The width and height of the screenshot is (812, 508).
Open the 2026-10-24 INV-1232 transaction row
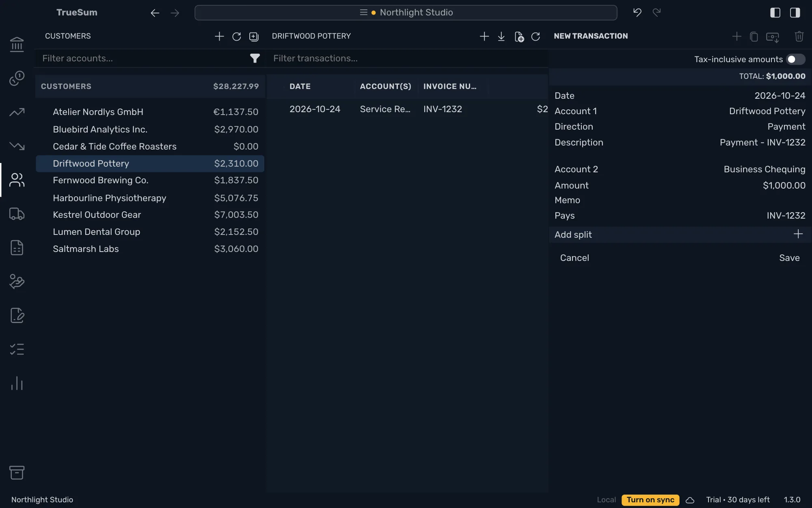(407, 109)
